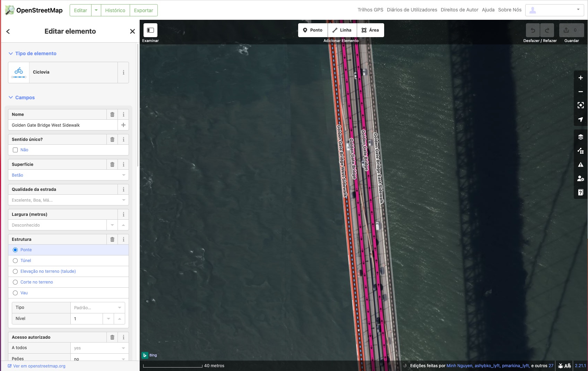
Task: Delete the Estrutura field
Action: click(x=112, y=239)
